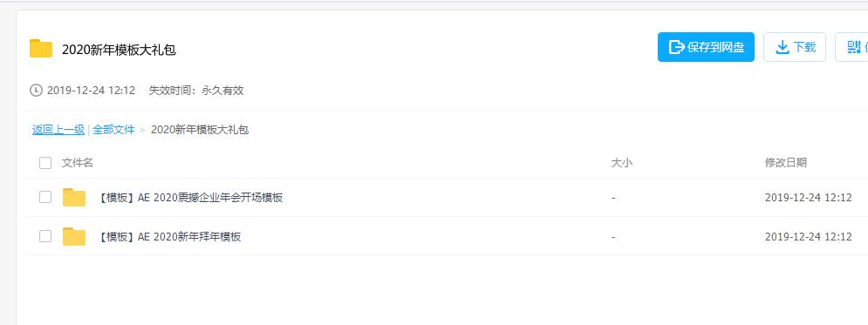Image resolution: width=868 pixels, height=325 pixels.
Task: Click the folder icon of AE 2020震撼企业年会开场模板
Action: [x=73, y=197]
